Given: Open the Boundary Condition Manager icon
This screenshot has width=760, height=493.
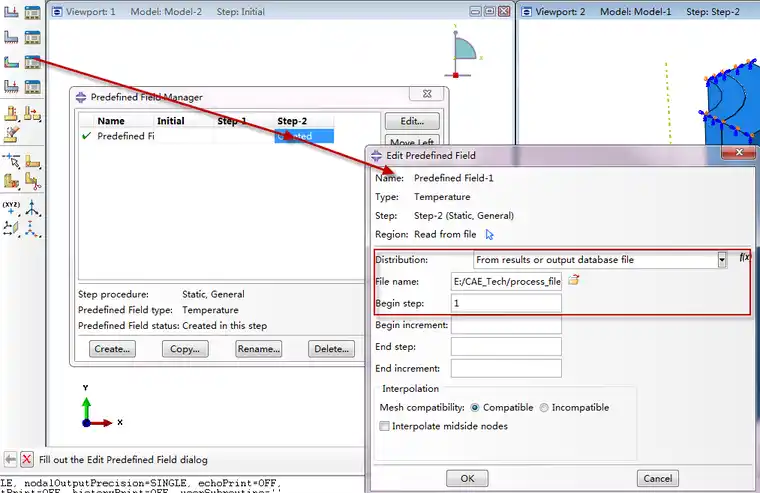Looking at the screenshot, I should click(32, 37).
